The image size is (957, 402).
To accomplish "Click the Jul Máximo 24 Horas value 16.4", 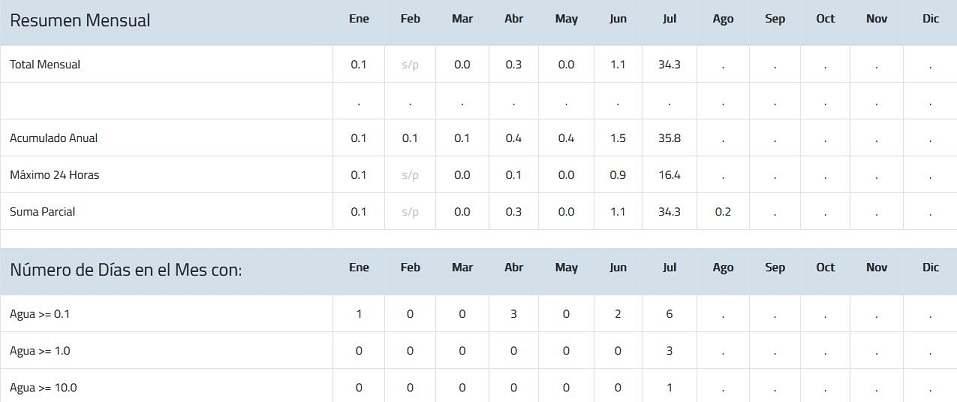I will (670, 175).
